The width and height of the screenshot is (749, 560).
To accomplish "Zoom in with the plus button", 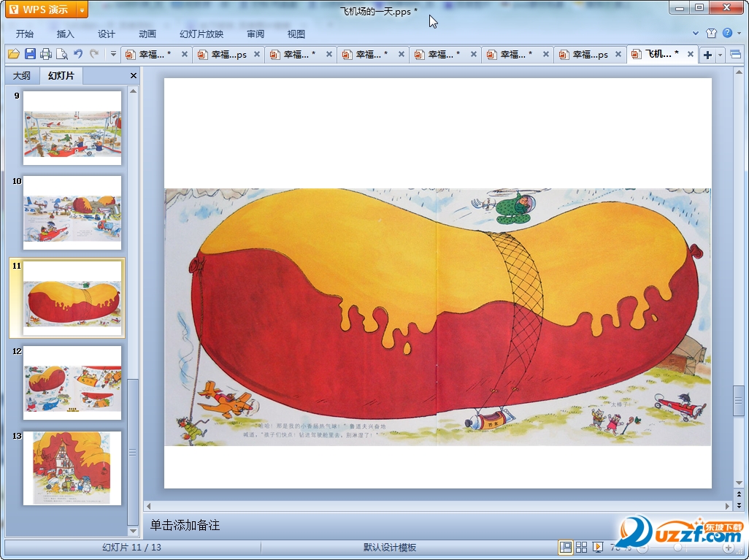I will [729, 548].
